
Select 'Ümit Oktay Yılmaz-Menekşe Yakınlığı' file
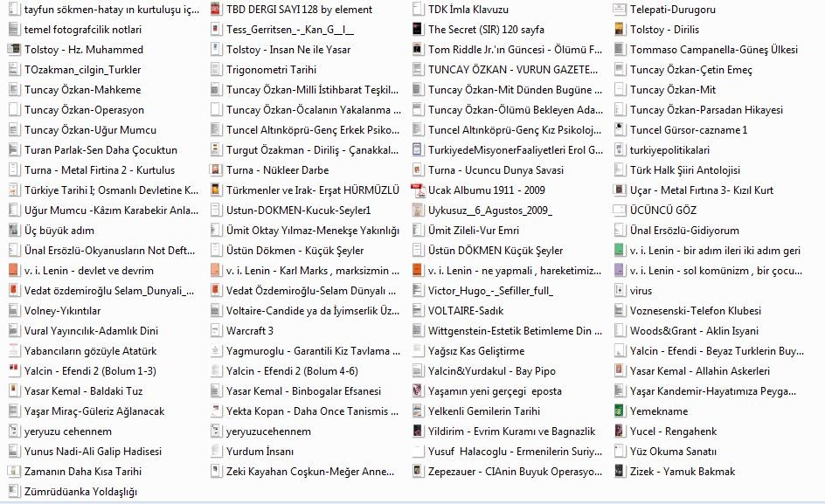pyautogui.click(x=313, y=231)
